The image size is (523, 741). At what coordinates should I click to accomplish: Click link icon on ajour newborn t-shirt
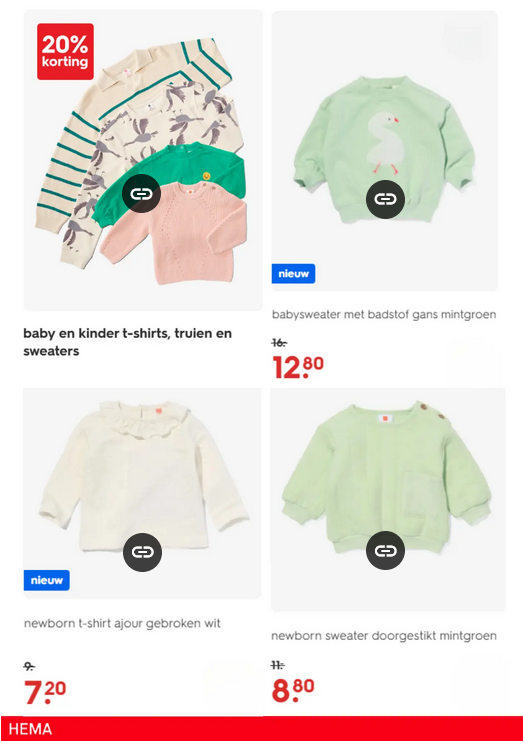pos(142,552)
